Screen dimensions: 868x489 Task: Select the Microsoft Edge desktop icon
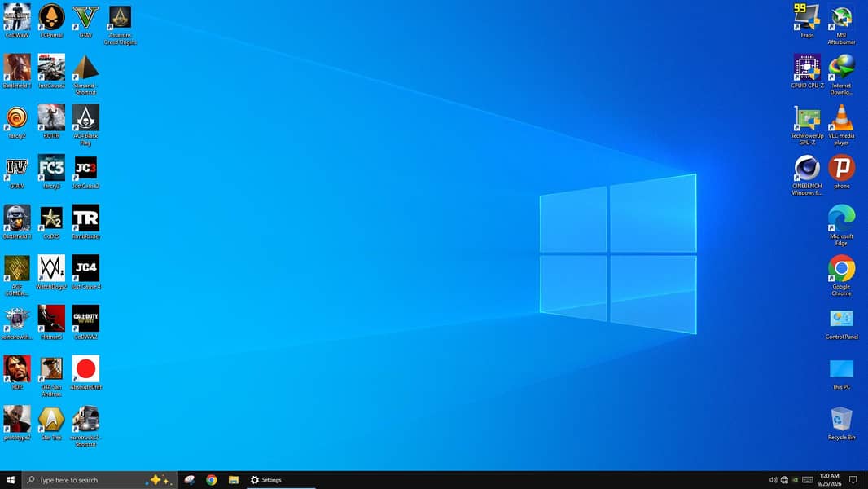tap(841, 218)
